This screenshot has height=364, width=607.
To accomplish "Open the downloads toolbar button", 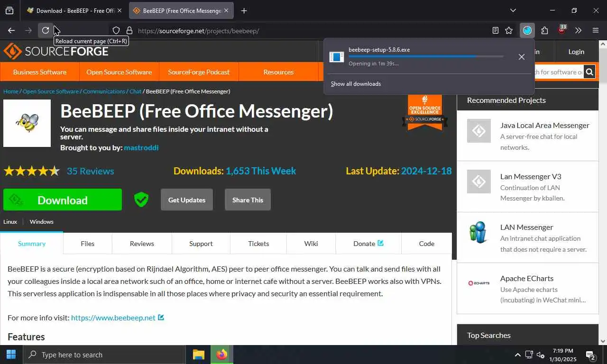I will tap(527, 30).
